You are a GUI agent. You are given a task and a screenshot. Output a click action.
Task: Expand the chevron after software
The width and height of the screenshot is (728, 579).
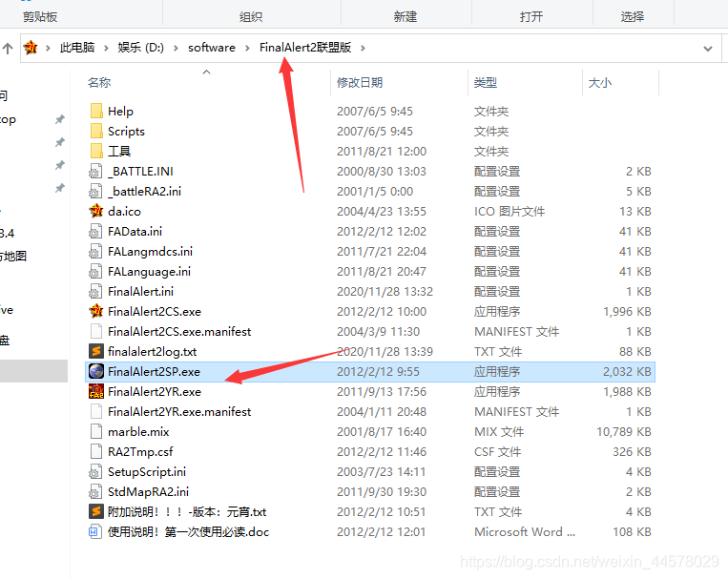pos(247,48)
